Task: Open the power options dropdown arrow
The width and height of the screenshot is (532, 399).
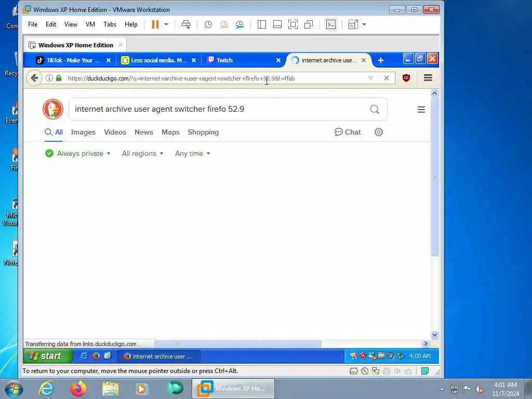Action: (166, 24)
